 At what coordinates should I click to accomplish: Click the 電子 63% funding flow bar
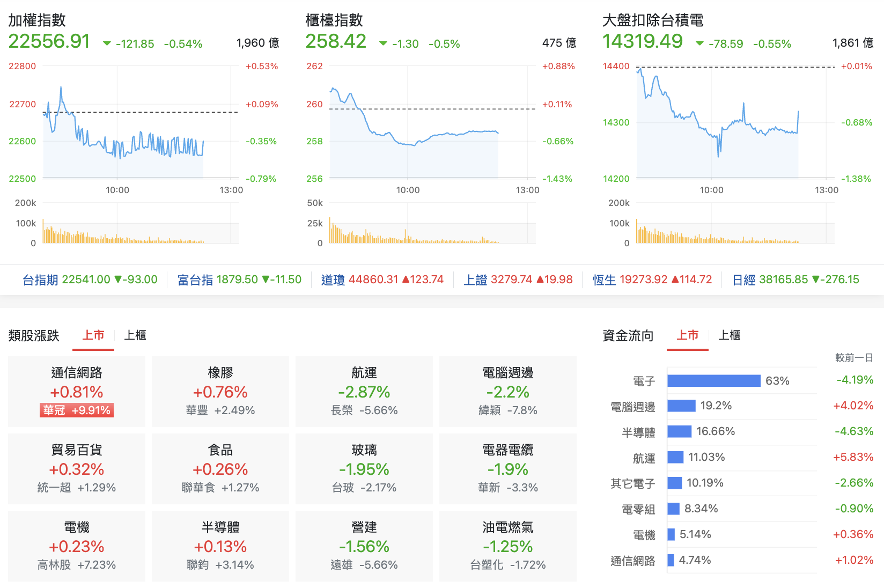point(713,381)
